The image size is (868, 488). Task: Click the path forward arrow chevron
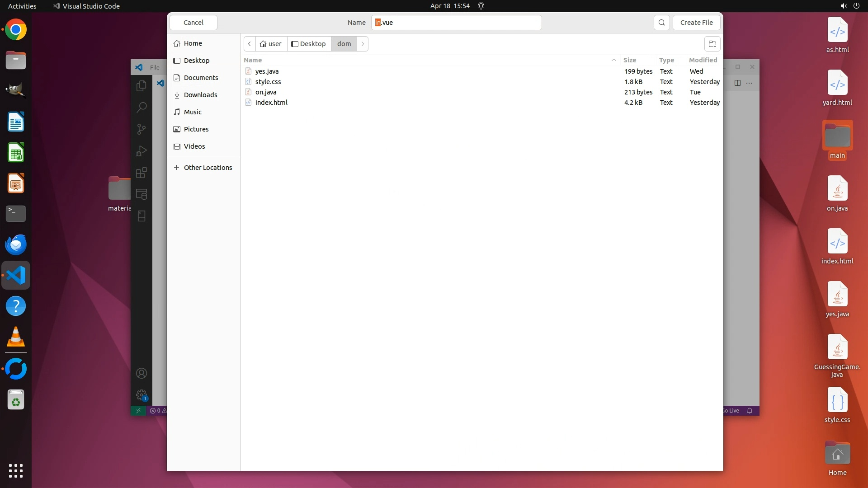tap(363, 44)
